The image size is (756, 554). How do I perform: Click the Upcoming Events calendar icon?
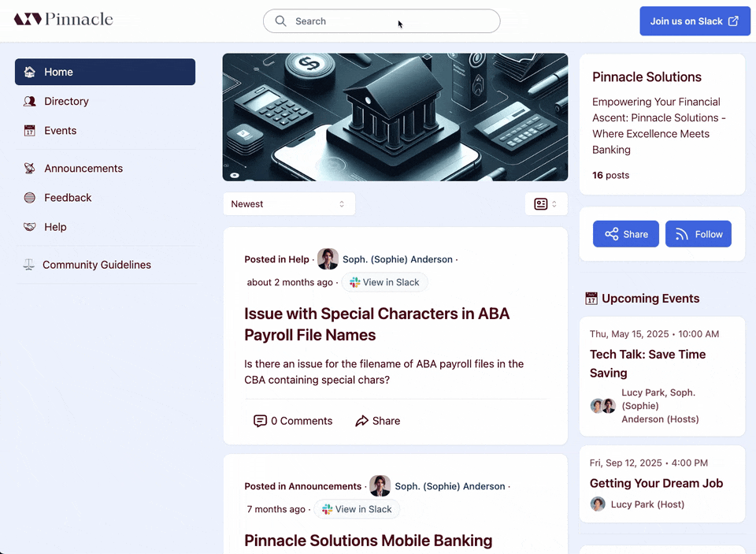coord(591,298)
